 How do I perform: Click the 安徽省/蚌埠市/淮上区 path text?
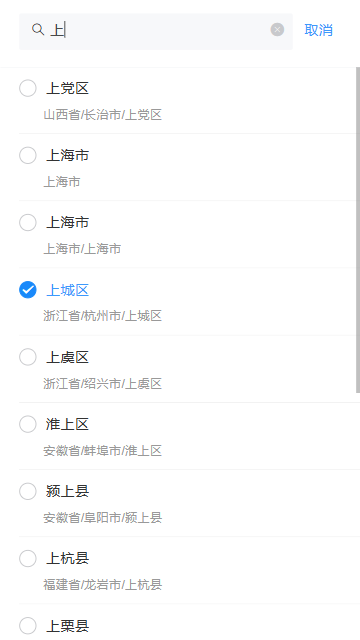[x=102, y=451]
